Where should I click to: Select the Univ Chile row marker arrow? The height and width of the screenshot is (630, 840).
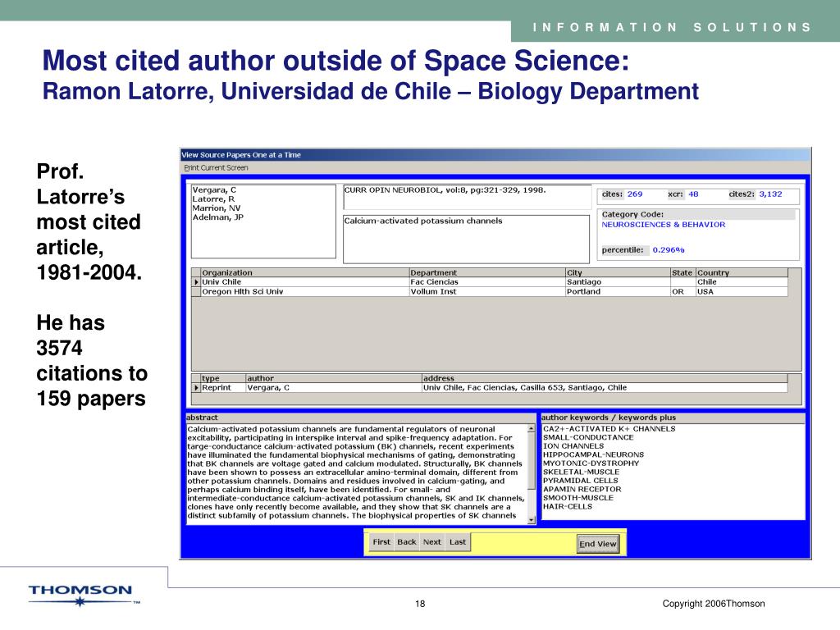pyautogui.click(x=197, y=282)
